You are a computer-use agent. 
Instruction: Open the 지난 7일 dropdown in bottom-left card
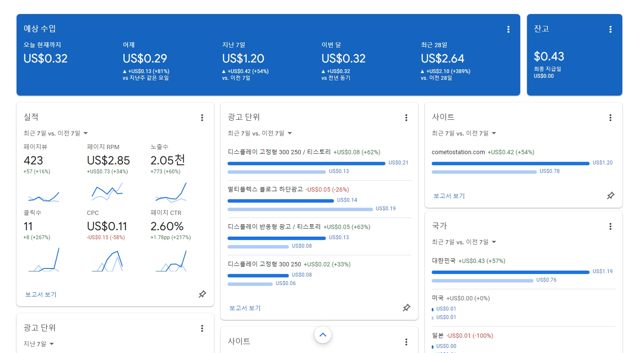pyautogui.click(x=39, y=344)
